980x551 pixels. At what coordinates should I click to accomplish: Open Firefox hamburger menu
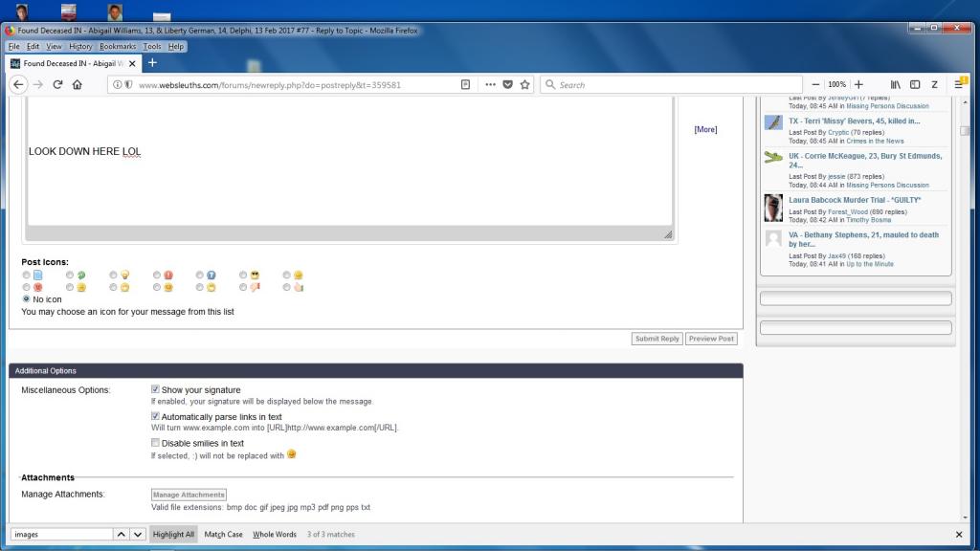coord(959,84)
